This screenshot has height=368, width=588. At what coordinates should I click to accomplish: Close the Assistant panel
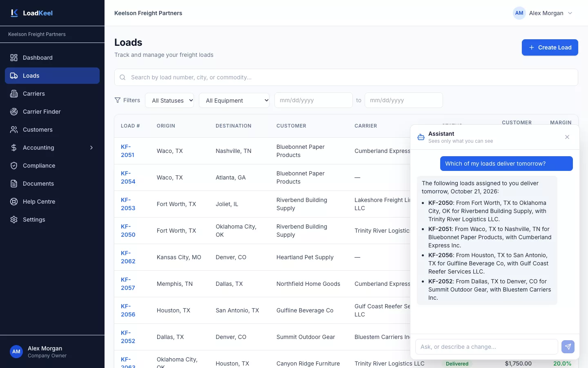point(567,137)
